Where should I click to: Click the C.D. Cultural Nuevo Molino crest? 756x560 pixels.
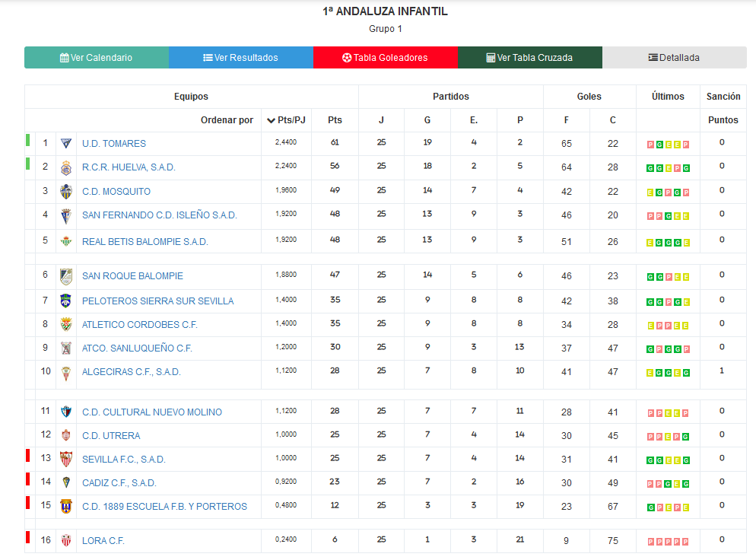tap(66, 412)
